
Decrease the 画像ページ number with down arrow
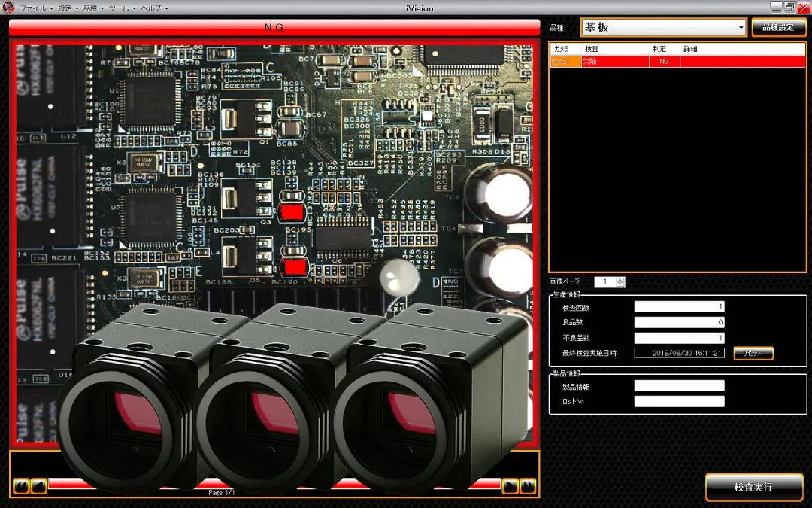[x=620, y=284]
